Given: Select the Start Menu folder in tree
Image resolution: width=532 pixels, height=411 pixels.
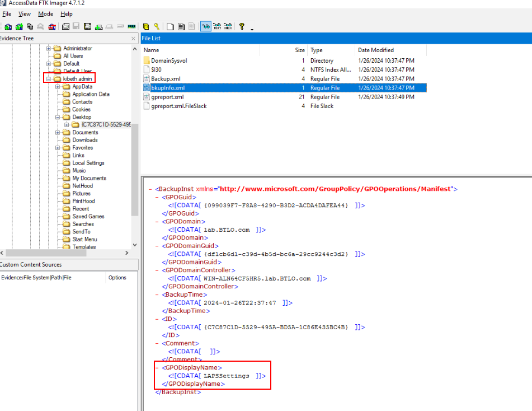Looking at the screenshot, I should [84, 239].
